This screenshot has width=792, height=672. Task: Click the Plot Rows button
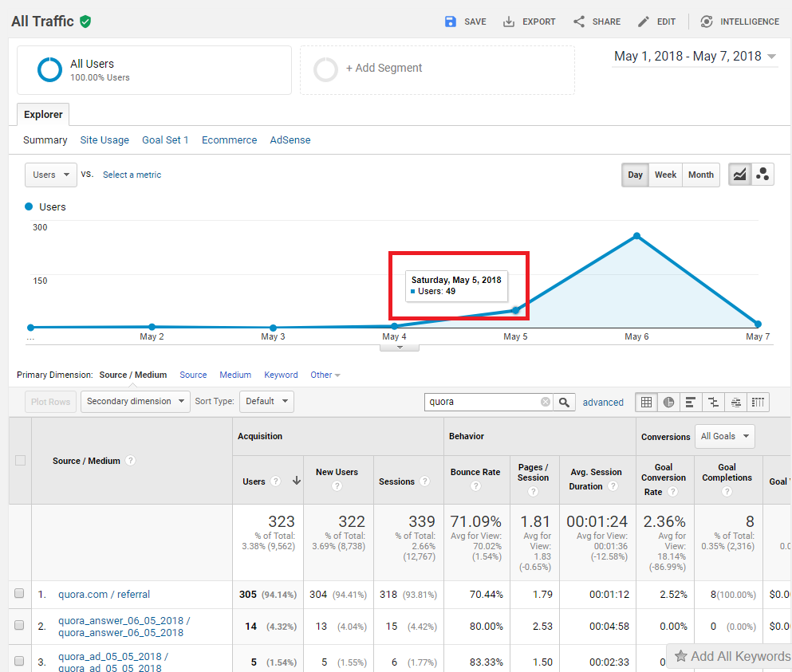coord(50,402)
